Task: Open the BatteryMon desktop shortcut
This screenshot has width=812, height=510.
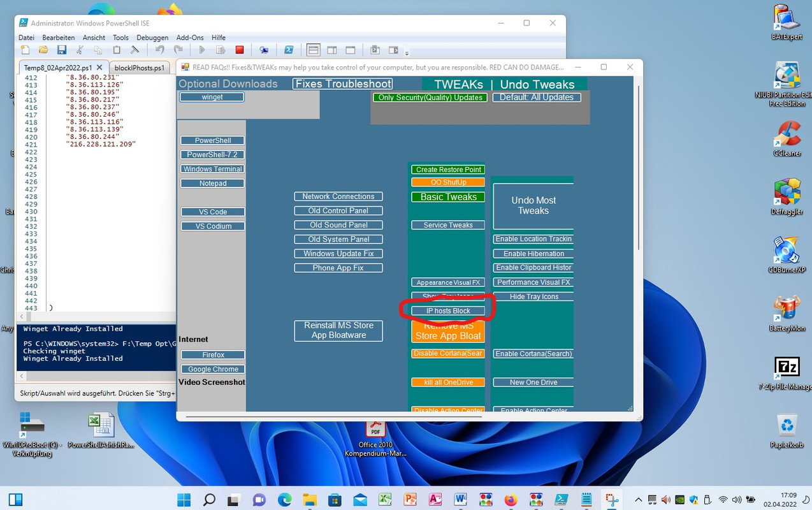Action: click(x=787, y=313)
